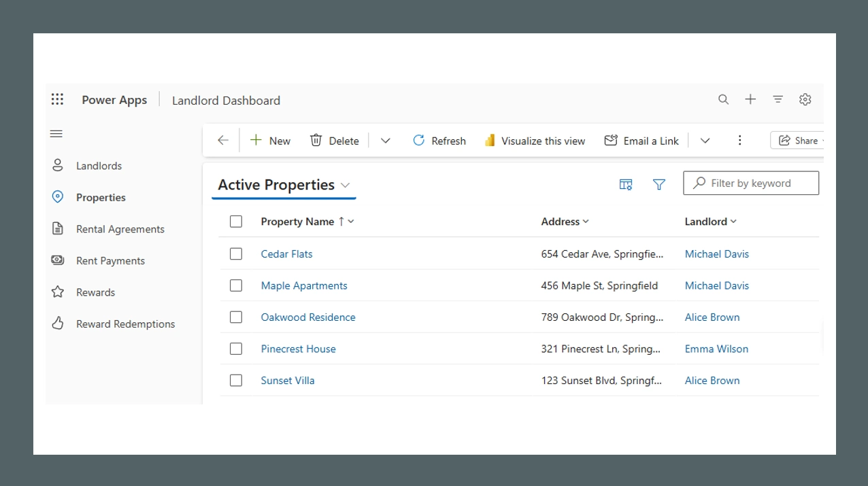Click the back arrow in command bar
This screenshot has width=868, height=486.
coord(223,141)
